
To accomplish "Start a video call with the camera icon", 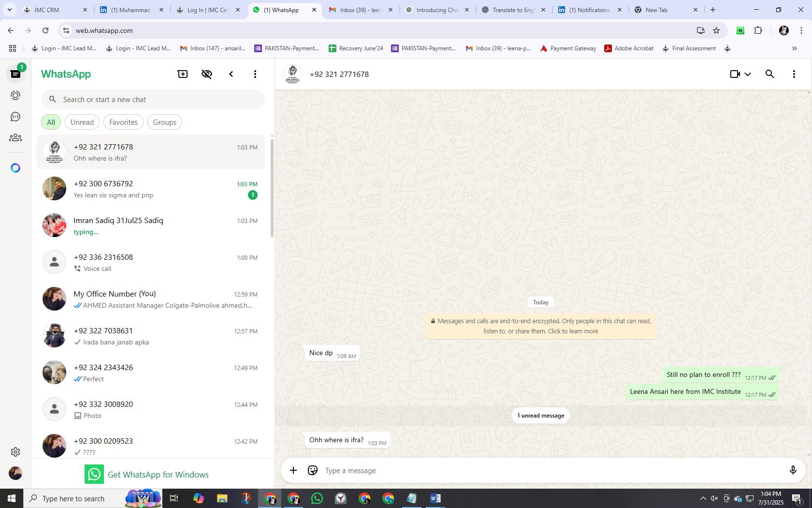I will (x=735, y=74).
